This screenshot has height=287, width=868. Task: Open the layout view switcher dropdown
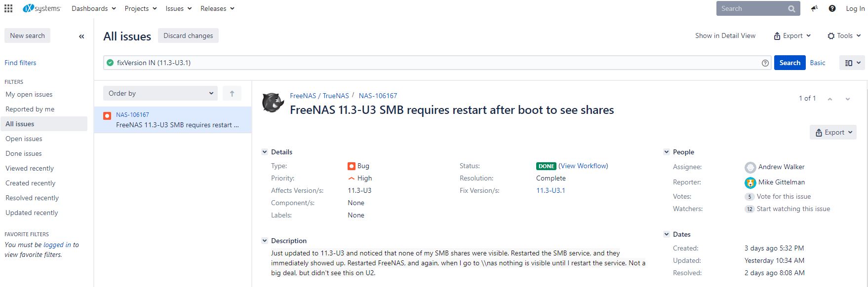point(852,63)
